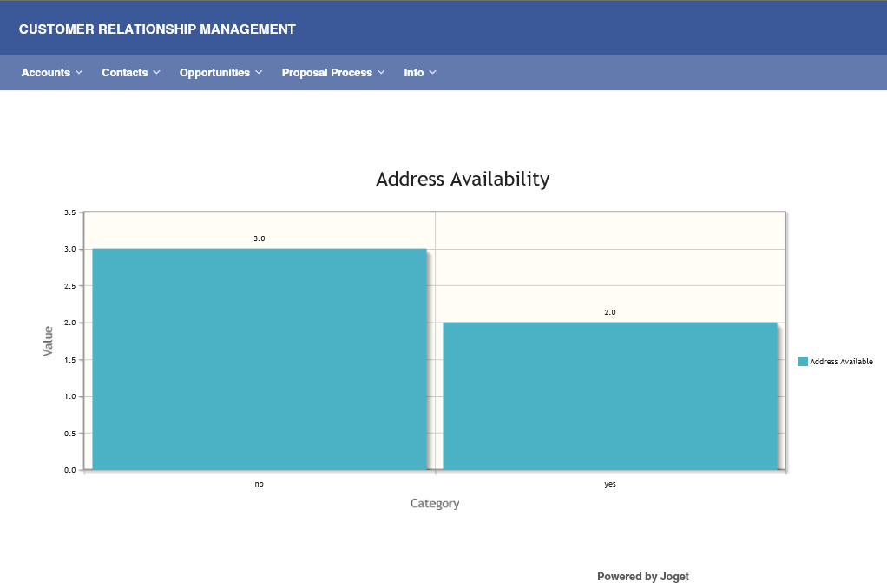This screenshot has height=588, width=887.
Task: Click the chevron arrow beside Opportunities
Action: point(259,73)
